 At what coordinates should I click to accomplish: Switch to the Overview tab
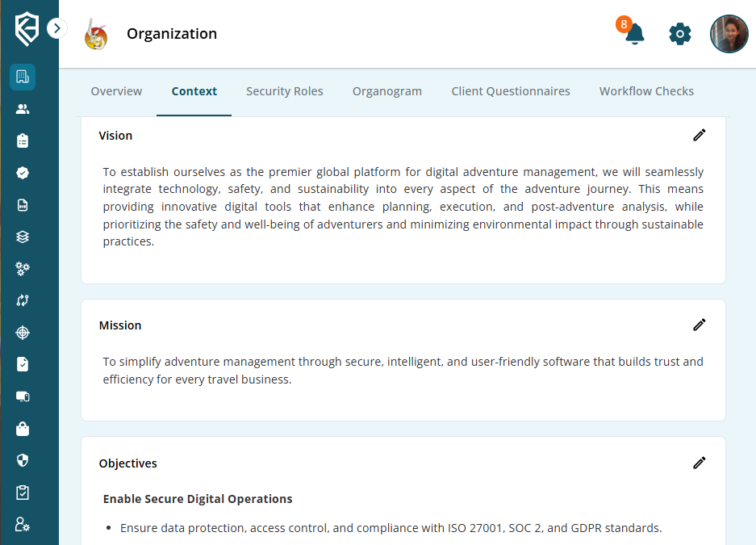pos(116,90)
